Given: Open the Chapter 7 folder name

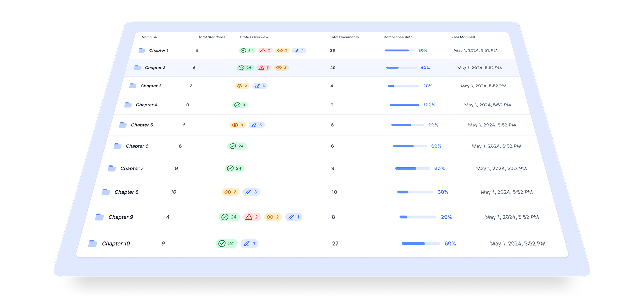Looking at the screenshot, I should coord(132,168).
